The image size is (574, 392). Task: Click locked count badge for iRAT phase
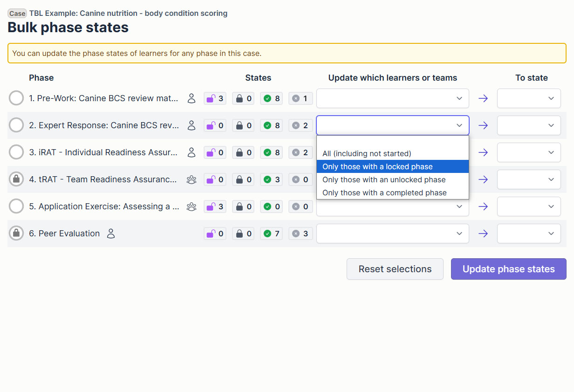coord(243,152)
